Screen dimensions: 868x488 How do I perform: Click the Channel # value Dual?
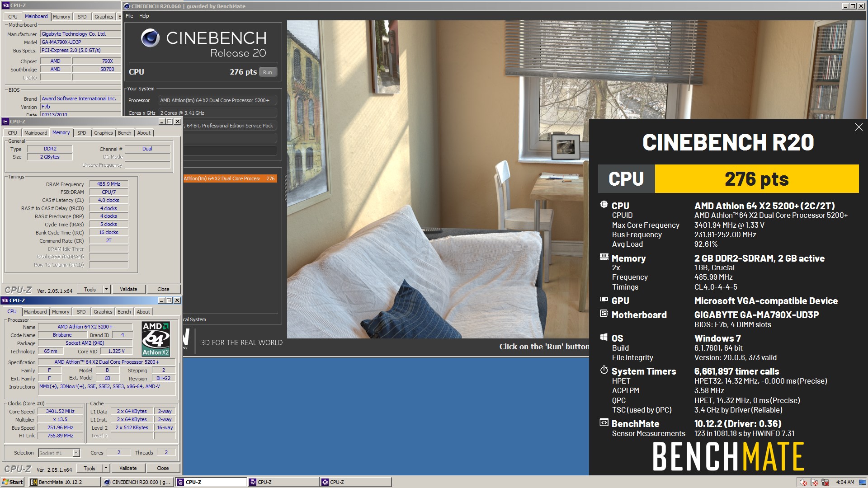click(147, 149)
